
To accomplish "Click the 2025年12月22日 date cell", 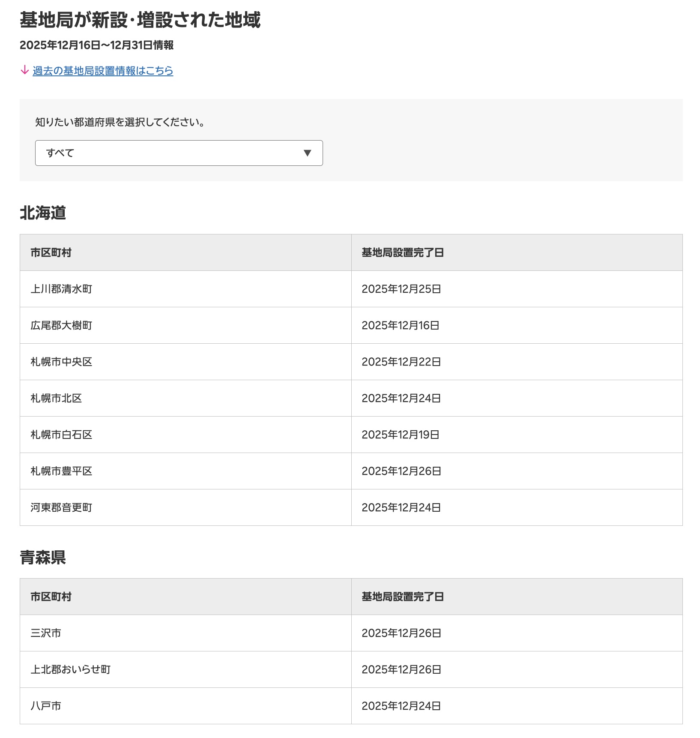I will (x=517, y=362).
